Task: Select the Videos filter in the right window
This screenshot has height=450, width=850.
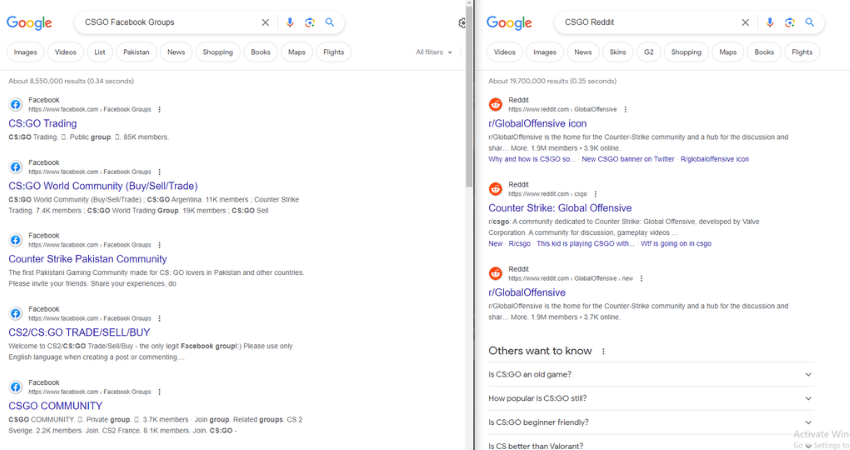Action: coord(505,52)
